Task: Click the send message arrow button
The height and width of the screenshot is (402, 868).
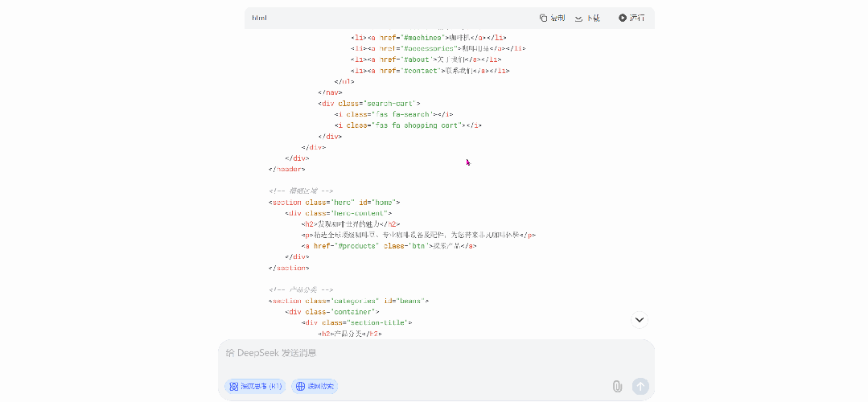Action: [x=640, y=387]
